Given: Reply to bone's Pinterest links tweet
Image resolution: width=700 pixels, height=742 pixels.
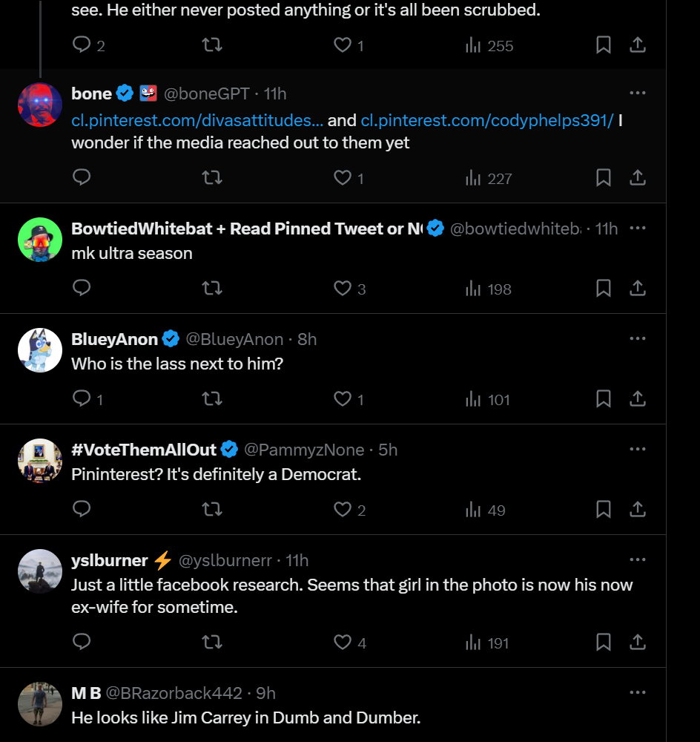Looking at the screenshot, I should [x=82, y=177].
